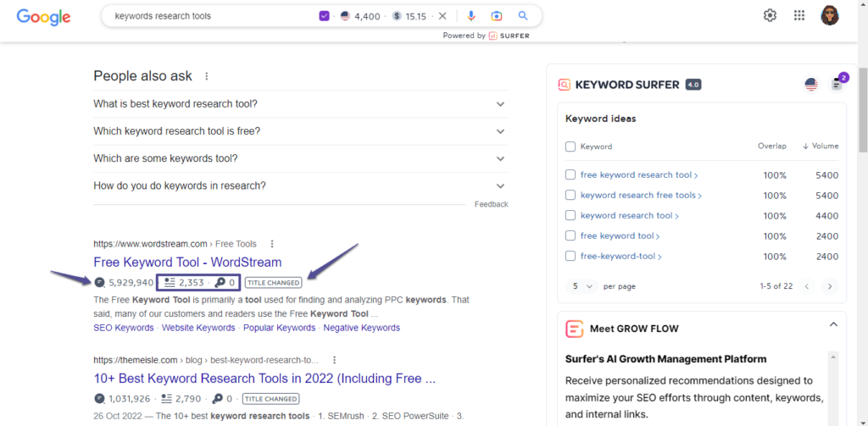Image resolution: width=868 pixels, height=426 pixels.
Task: Open 'keyword research free tools' keyword idea
Action: pyautogui.click(x=641, y=196)
